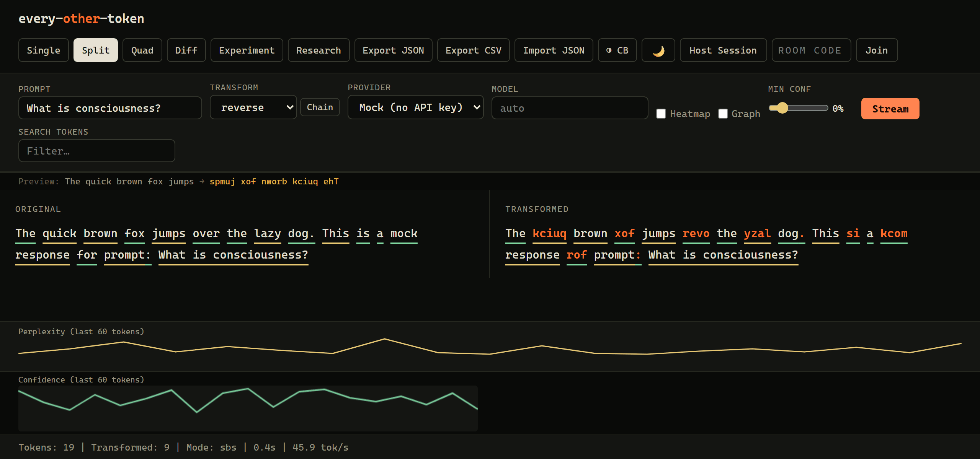Image resolution: width=980 pixels, height=459 pixels.
Task: Focus the Prompt input field
Action: pyautogui.click(x=110, y=108)
